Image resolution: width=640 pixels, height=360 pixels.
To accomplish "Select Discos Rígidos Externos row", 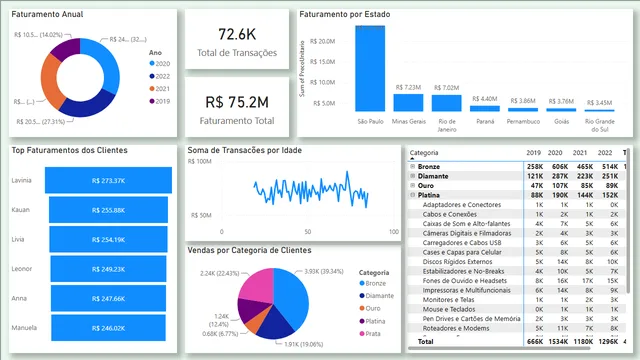I will (x=516, y=262).
